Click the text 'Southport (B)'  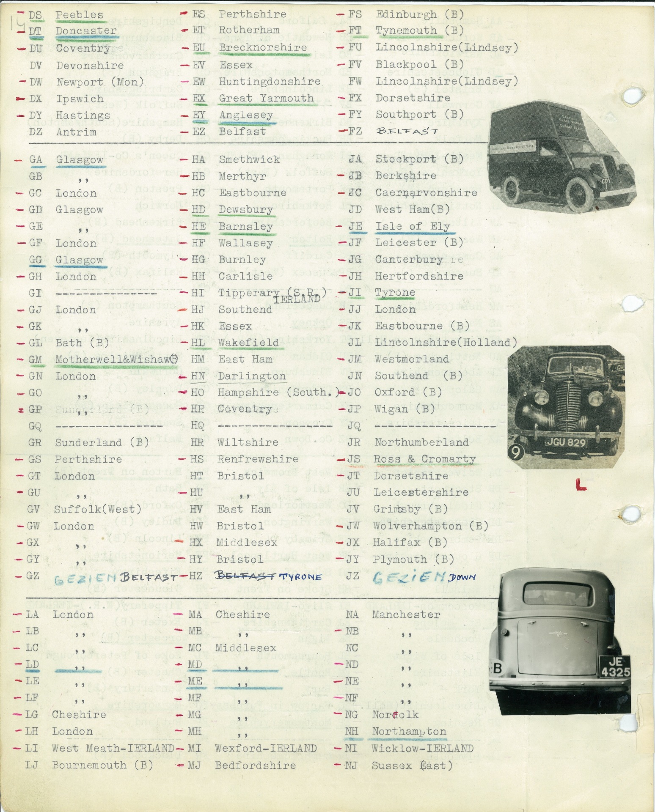[x=419, y=115]
